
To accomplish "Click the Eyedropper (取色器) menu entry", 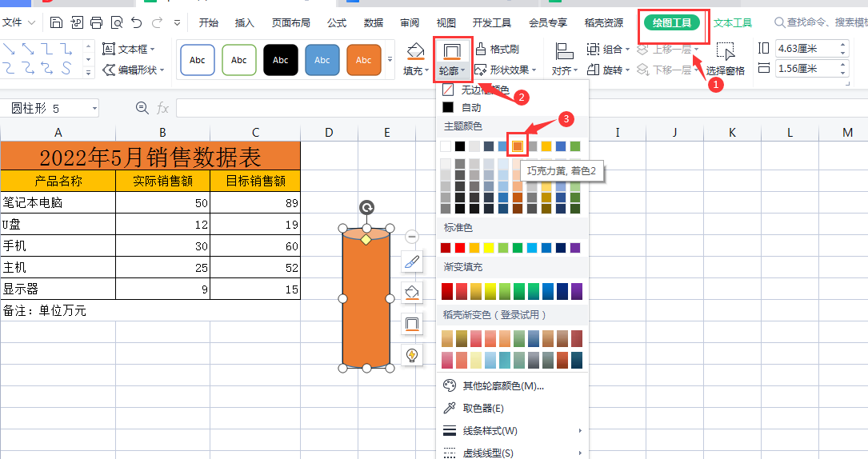I will [483, 409].
